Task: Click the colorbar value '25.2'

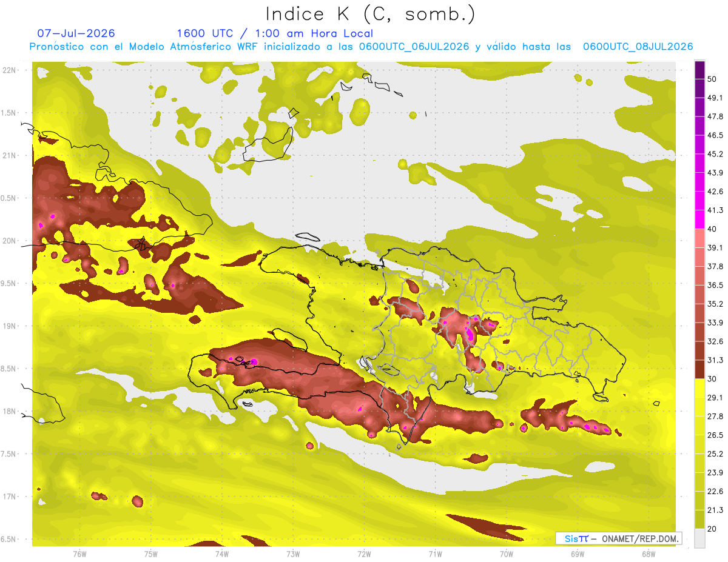Action: pyautogui.click(x=715, y=454)
